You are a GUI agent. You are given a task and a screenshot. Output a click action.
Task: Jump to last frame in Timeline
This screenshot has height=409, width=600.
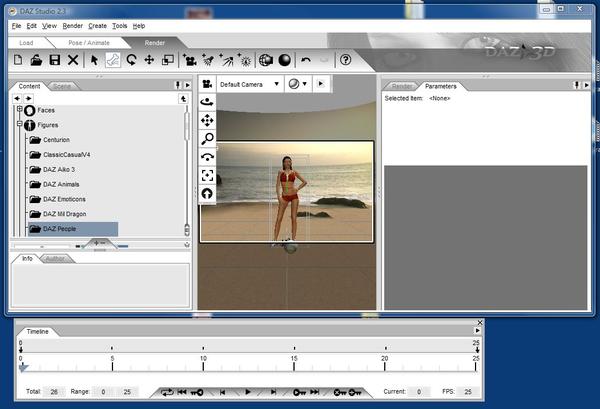pyautogui.click(x=315, y=392)
